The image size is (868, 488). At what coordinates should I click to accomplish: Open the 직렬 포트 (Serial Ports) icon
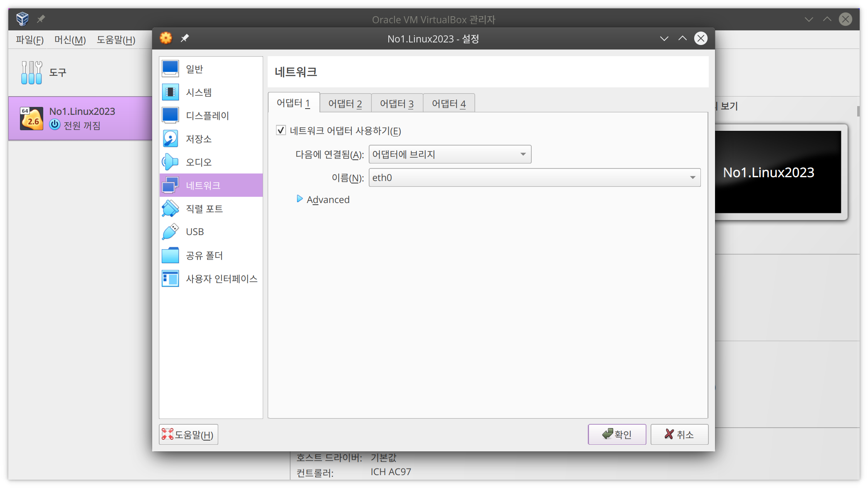170,208
